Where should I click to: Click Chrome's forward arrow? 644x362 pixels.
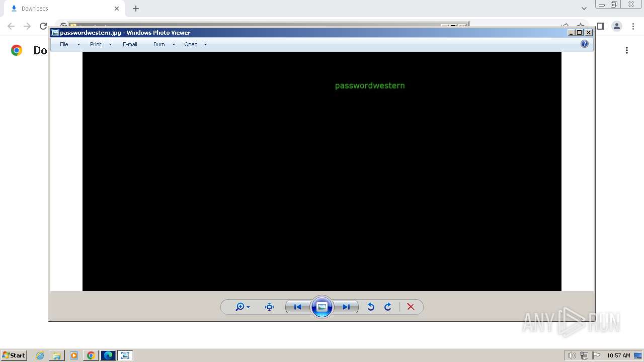pyautogui.click(x=27, y=26)
